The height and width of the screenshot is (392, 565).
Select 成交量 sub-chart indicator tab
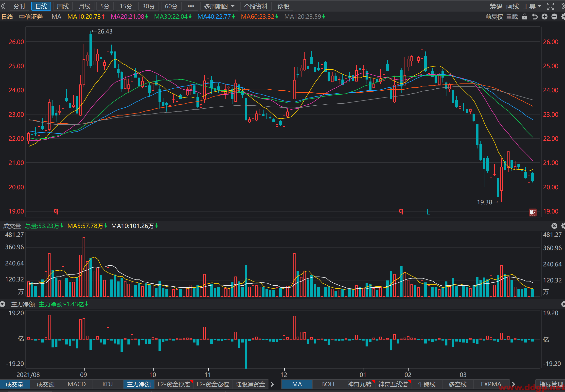pos(15,384)
